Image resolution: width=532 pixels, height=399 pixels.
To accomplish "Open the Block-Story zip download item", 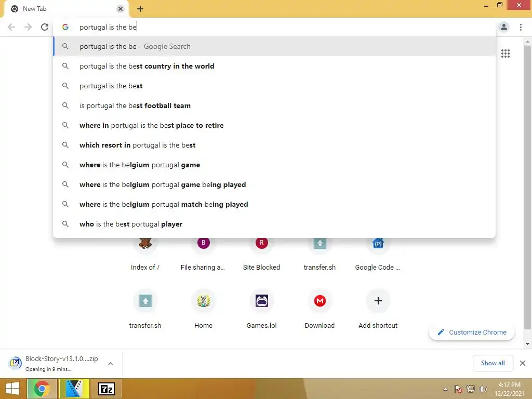I will pyautogui.click(x=54, y=363).
